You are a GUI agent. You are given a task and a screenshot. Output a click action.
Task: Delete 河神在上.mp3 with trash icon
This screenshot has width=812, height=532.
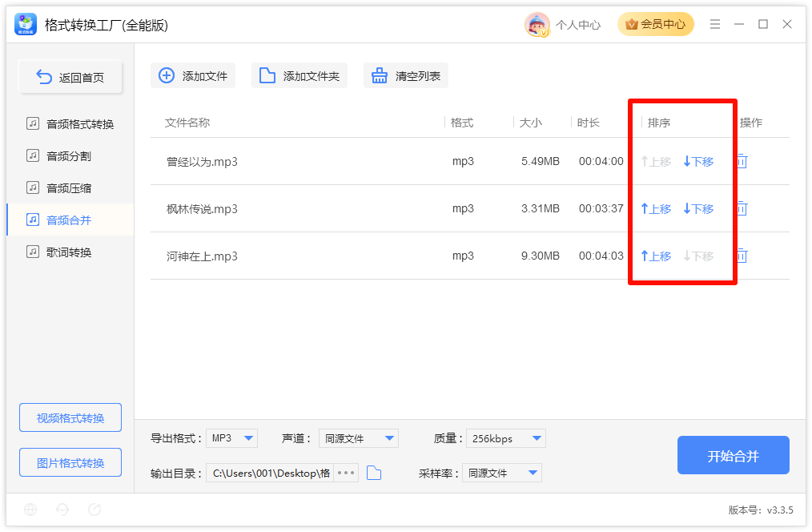click(x=742, y=256)
